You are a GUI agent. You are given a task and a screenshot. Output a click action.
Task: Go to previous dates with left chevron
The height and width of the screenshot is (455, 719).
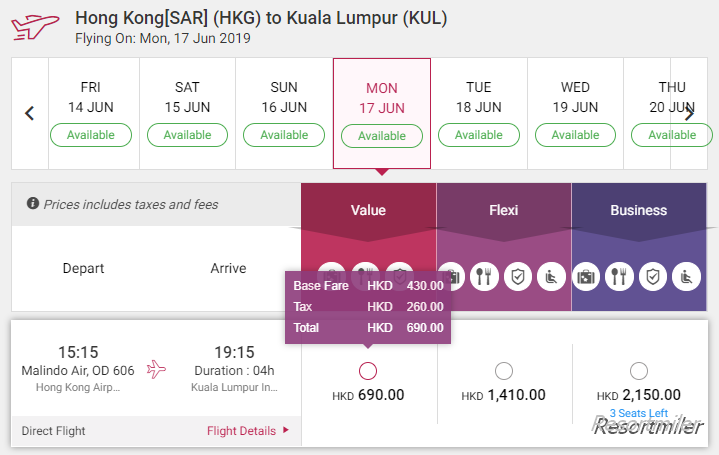click(30, 113)
